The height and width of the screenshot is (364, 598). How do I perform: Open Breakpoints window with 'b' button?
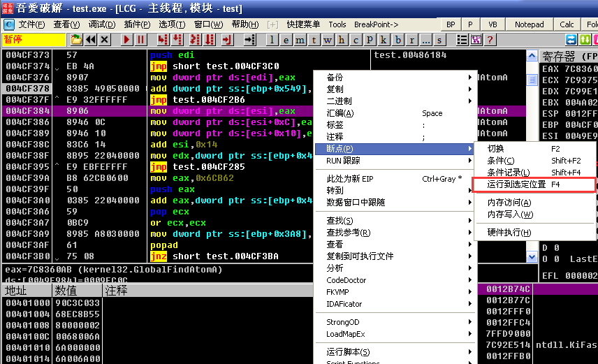(x=398, y=40)
